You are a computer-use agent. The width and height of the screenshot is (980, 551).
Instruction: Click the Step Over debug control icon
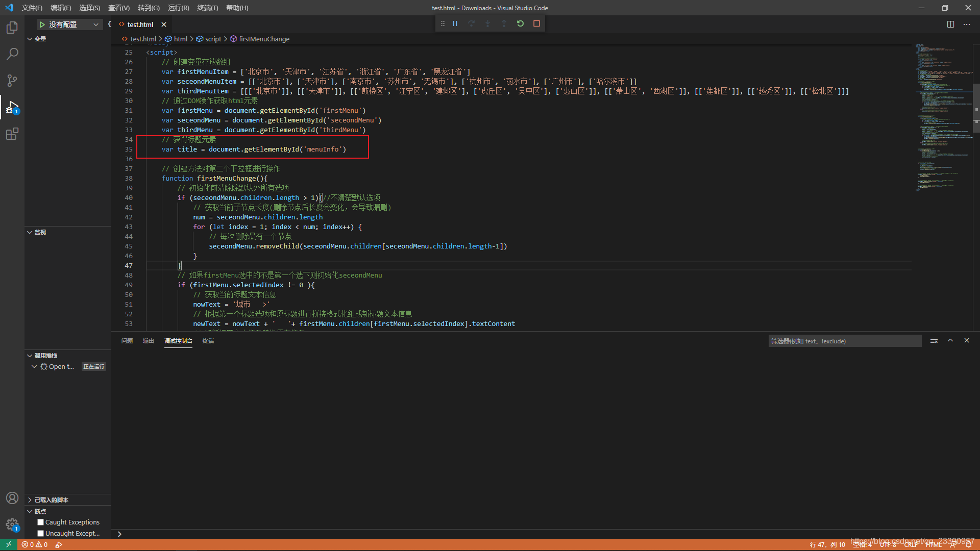471,23
